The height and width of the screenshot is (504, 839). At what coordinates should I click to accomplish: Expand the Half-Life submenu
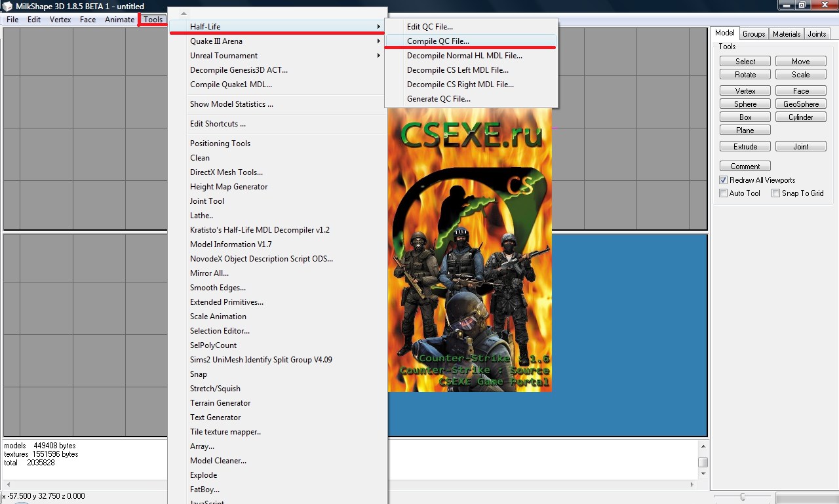tap(277, 27)
